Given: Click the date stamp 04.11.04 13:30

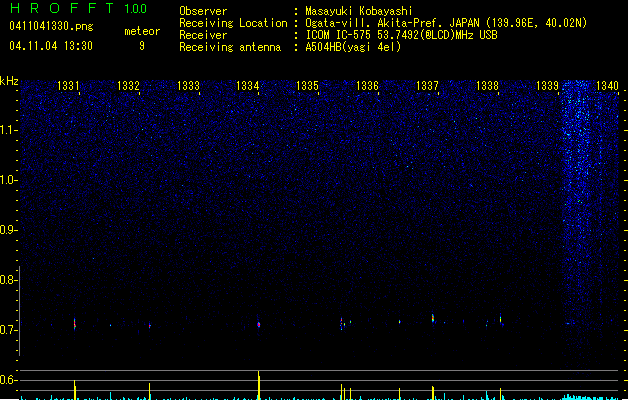Looking at the screenshot, I should pyautogui.click(x=51, y=46).
